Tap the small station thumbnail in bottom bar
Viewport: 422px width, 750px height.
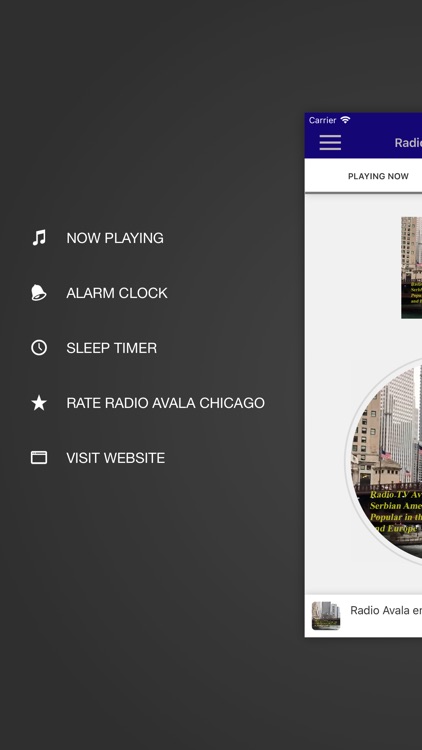326,616
